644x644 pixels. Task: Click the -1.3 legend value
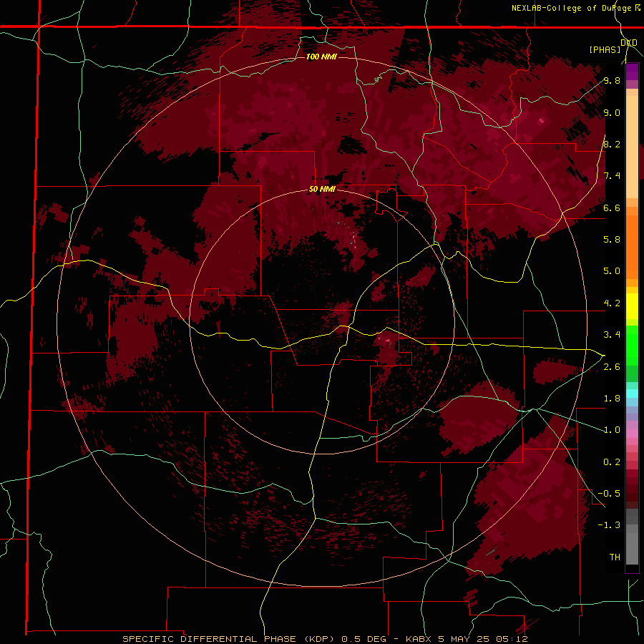609,525
